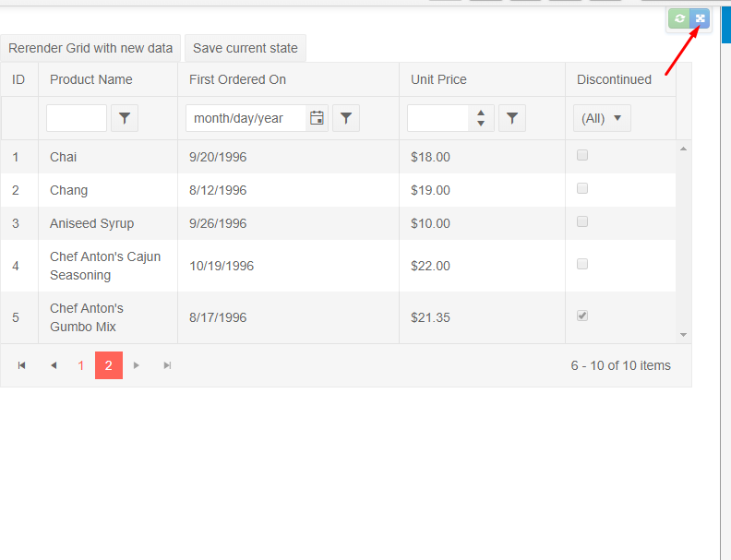Go to the previous page arrow
The height and width of the screenshot is (560, 731).
click(x=54, y=366)
